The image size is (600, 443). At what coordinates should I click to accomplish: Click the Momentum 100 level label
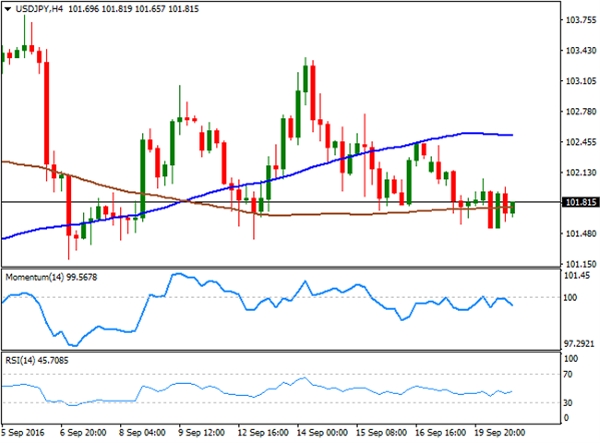570,297
